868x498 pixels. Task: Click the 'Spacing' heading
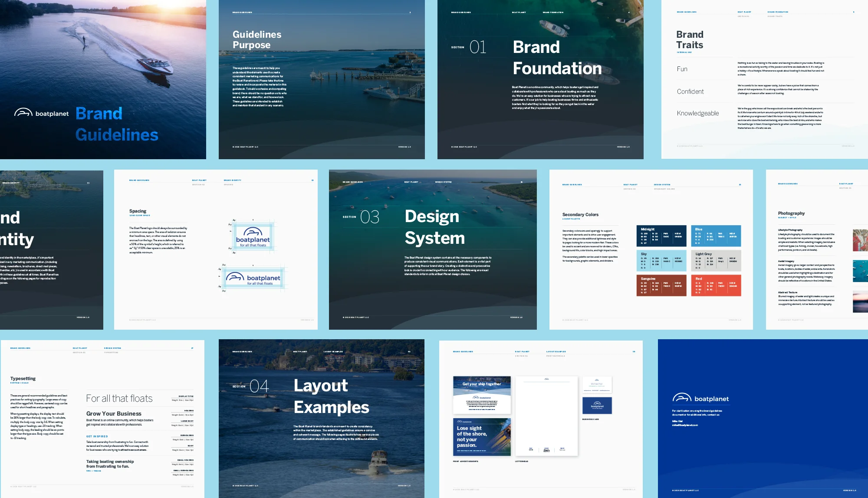[138, 211]
